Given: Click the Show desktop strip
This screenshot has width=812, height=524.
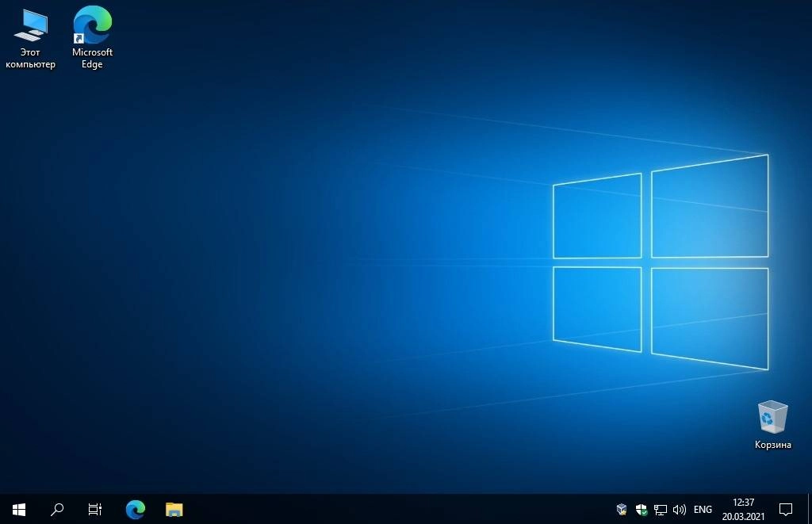Looking at the screenshot, I should point(810,510).
